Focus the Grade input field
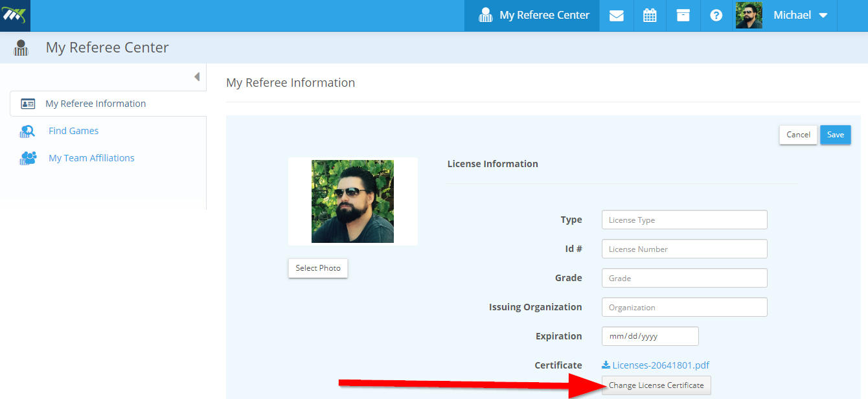Image resolution: width=868 pixels, height=399 pixels. (685, 278)
